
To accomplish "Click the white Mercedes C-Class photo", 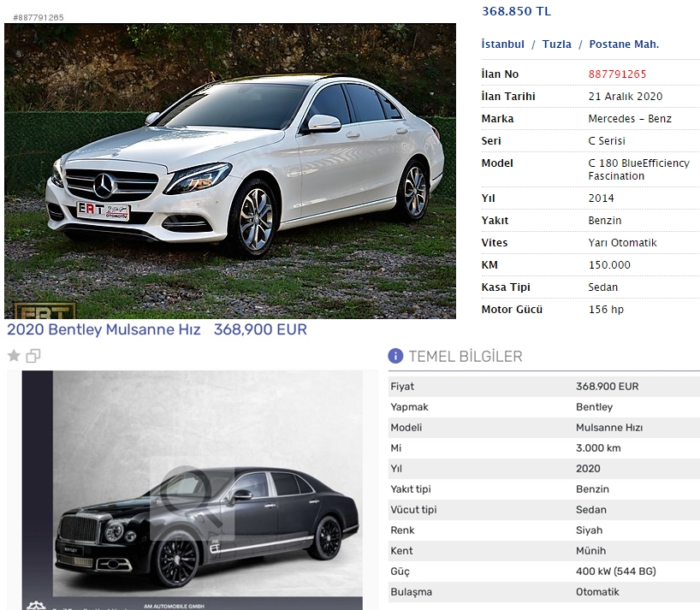I will [230, 171].
